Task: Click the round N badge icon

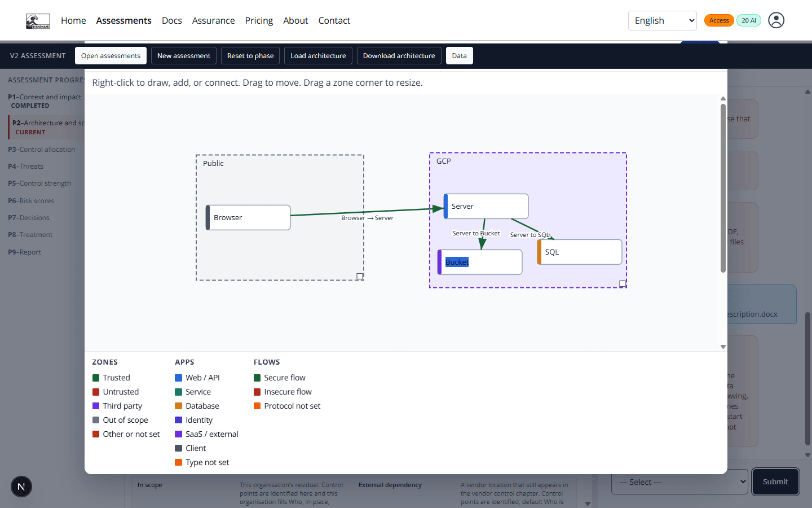Action: coord(21,487)
